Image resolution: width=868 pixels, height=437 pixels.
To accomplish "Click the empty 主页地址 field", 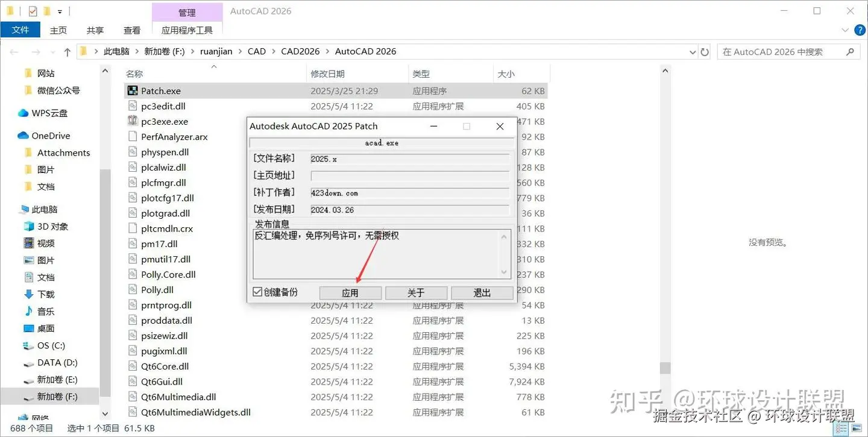I will 410,176.
